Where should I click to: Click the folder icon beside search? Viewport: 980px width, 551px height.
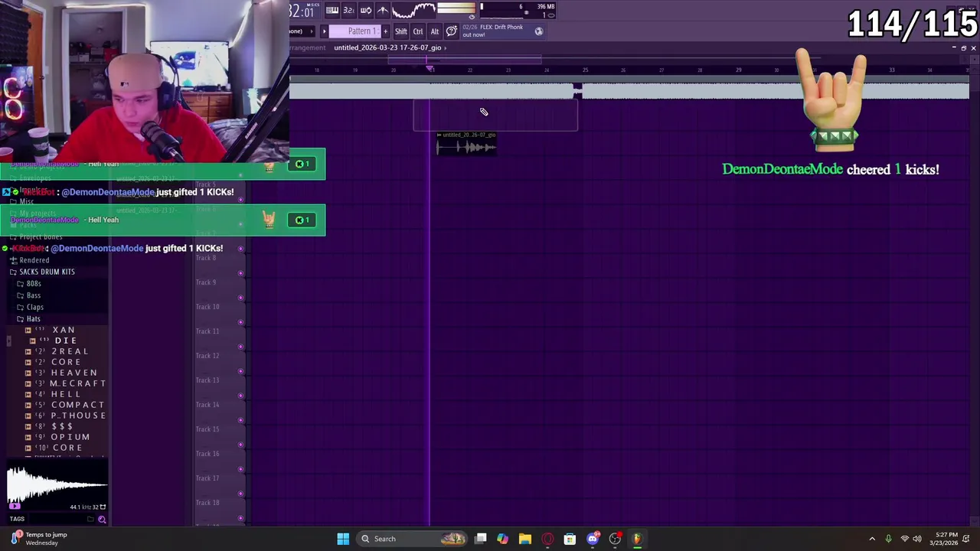pyautogui.click(x=90, y=520)
